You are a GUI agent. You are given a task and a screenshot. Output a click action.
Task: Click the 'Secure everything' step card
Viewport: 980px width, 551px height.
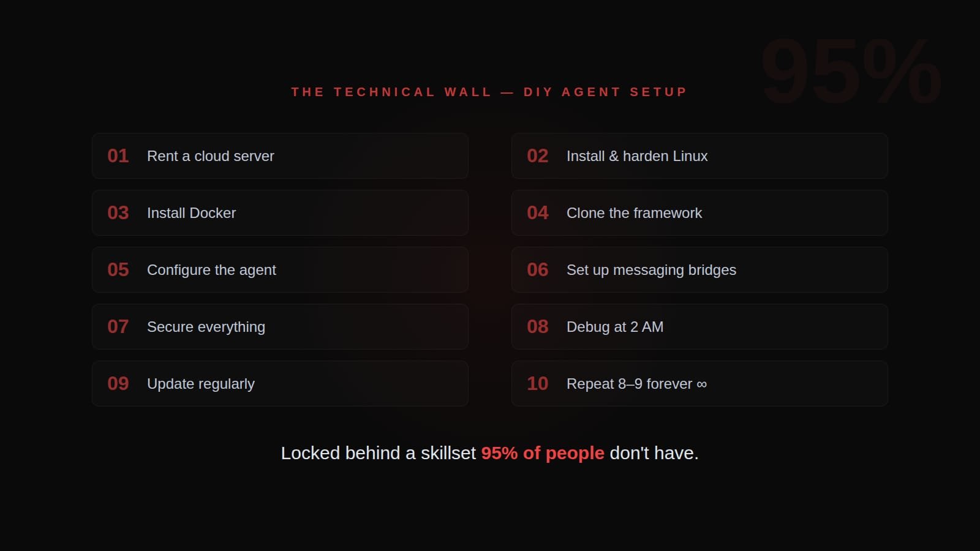click(280, 326)
